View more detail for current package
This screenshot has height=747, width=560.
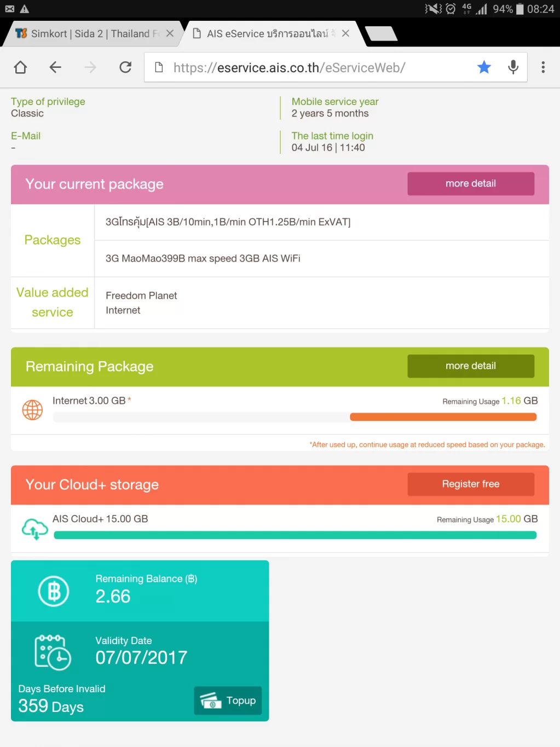pyautogui.click(x=471, y=184)
